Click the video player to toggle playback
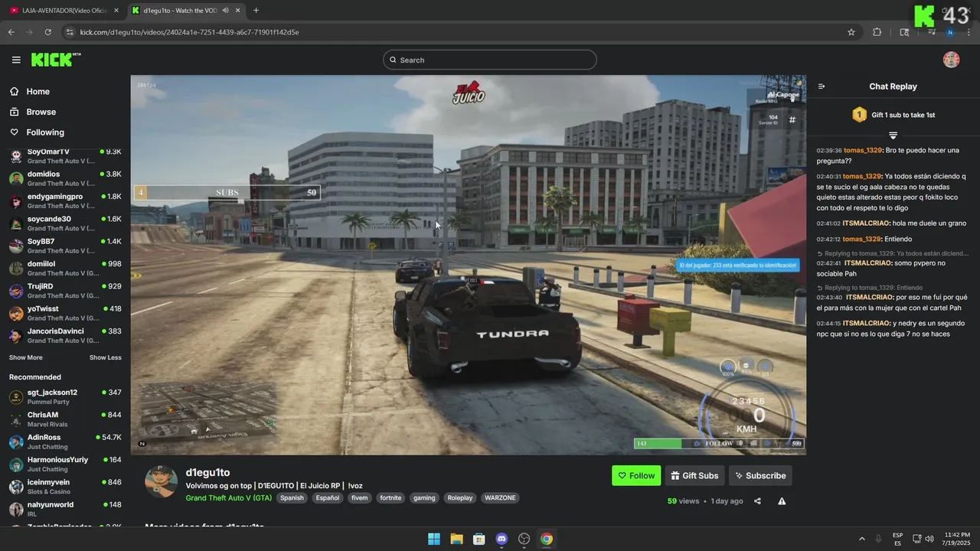This screenshot has height=551, width=980. pos(468,265)
